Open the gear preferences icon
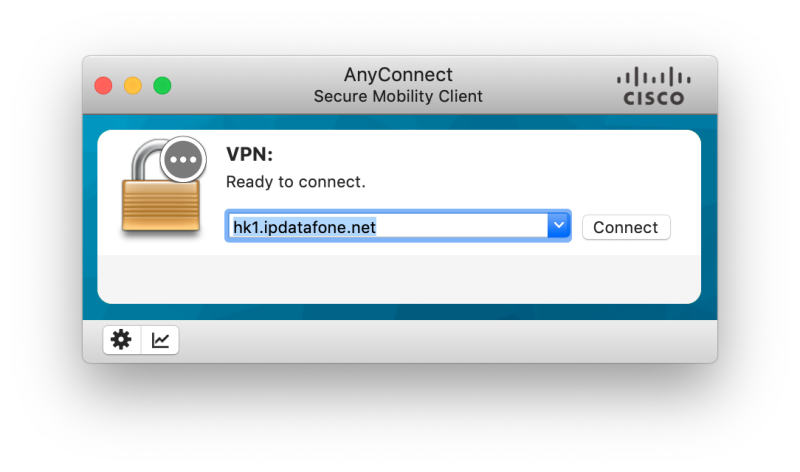 click(121, 340)
